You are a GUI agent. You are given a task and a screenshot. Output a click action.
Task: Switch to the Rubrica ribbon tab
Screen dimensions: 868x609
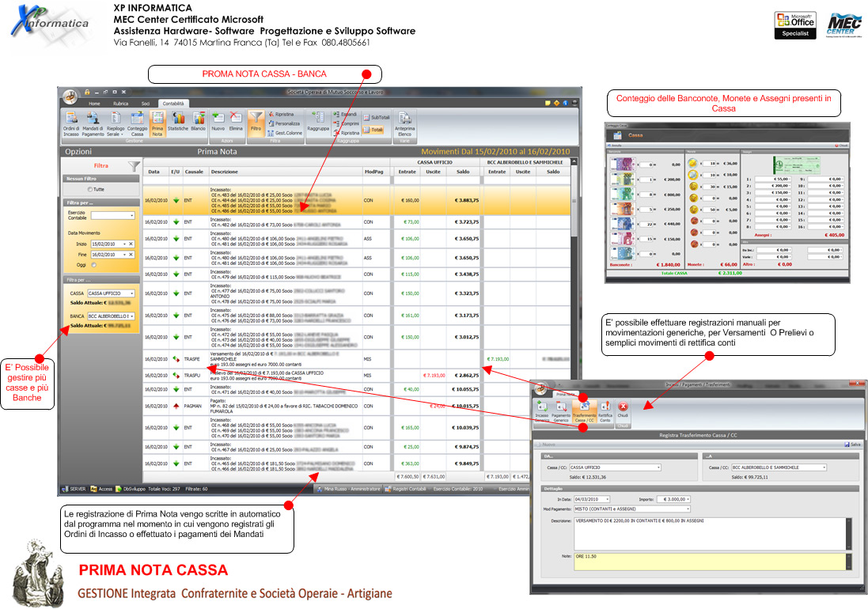120,104
